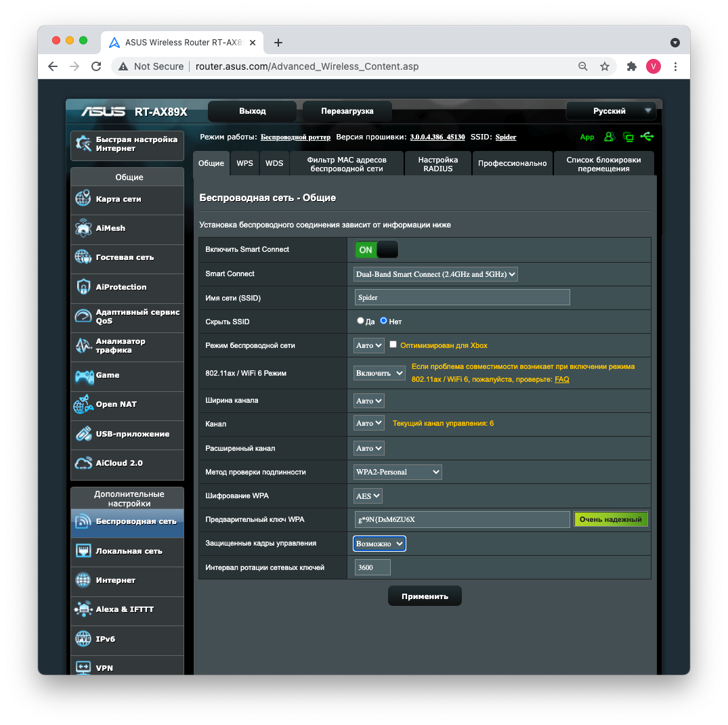Click the green USB status icon

pos(647,137)
